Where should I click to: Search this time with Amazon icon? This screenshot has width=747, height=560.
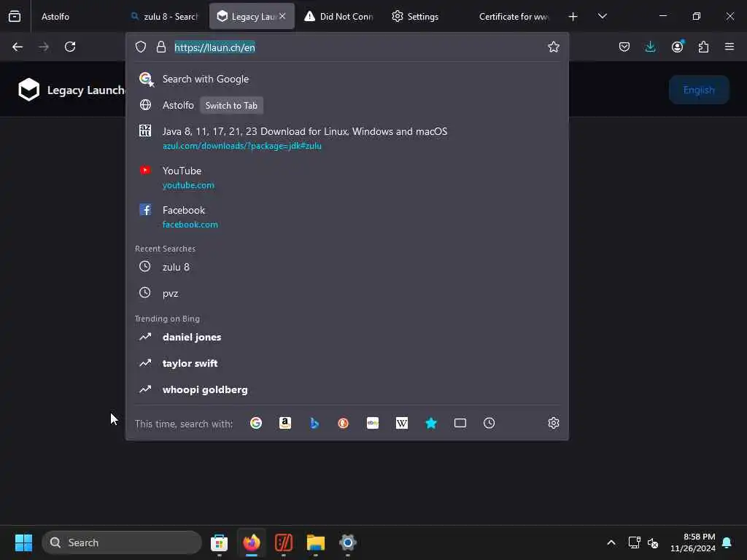tap(285, 423)
